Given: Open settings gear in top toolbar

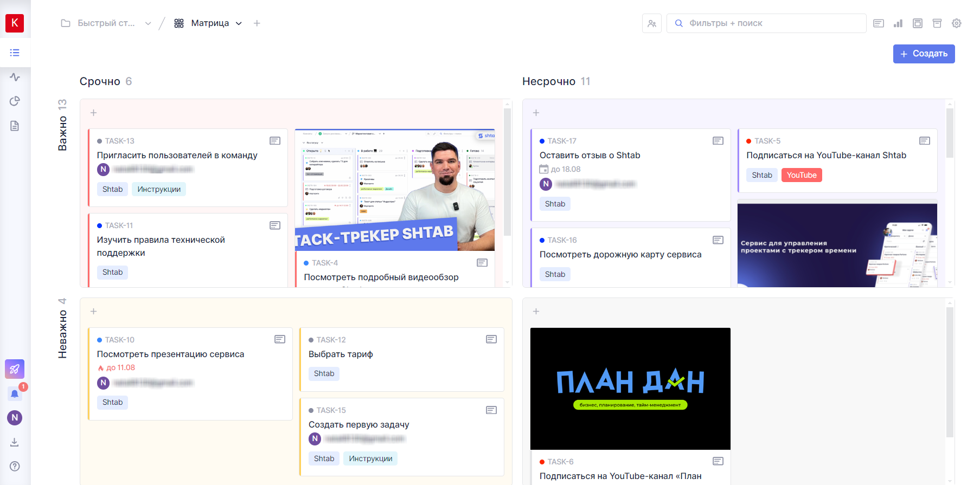Looking at the screenshot, I should tap(956, 23).
